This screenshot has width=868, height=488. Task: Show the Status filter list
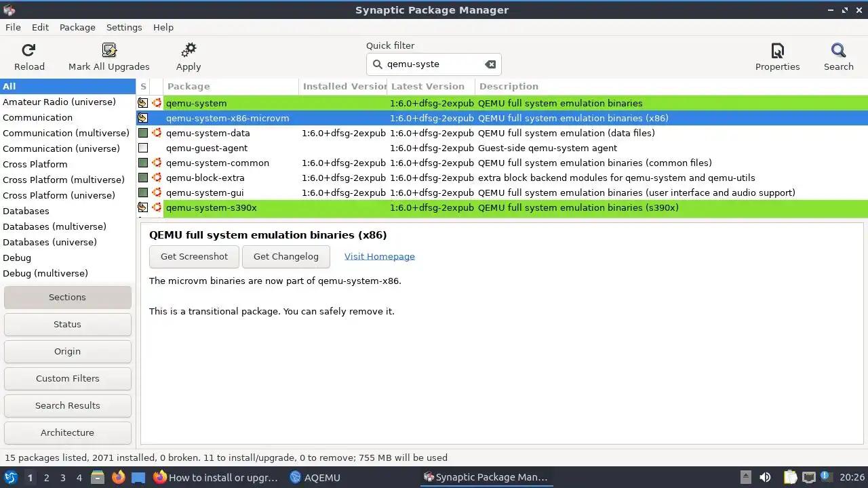(67, 324)
